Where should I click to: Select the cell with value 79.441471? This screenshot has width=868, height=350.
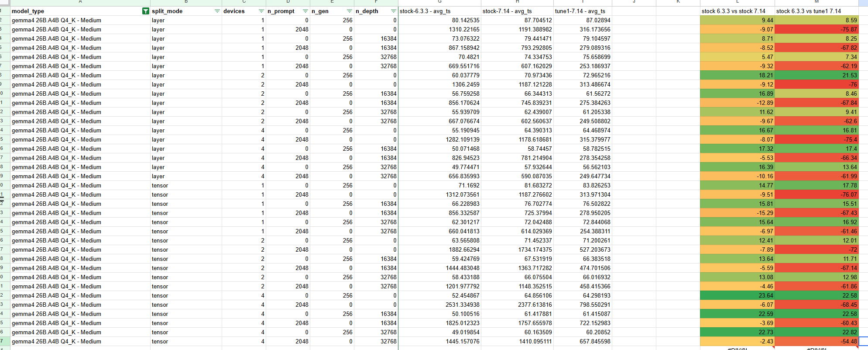(517, 38)
